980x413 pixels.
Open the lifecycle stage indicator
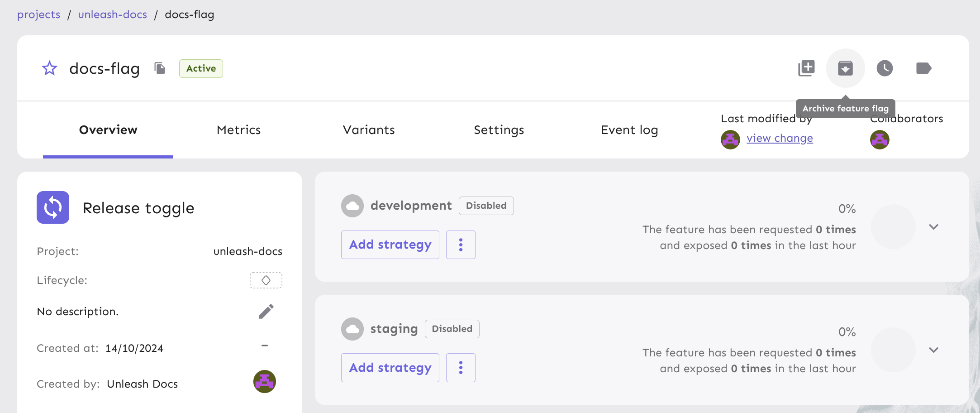point(266,280)
